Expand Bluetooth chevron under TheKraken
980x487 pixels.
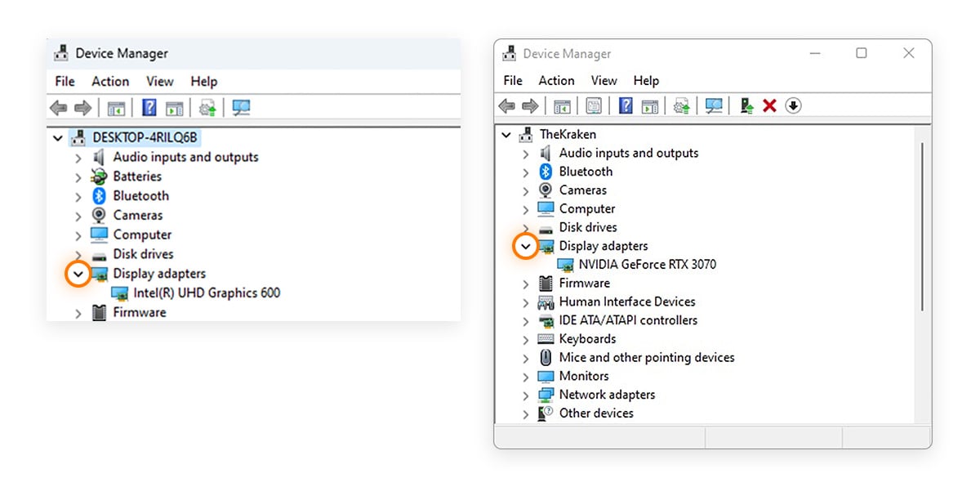[526, 172]
